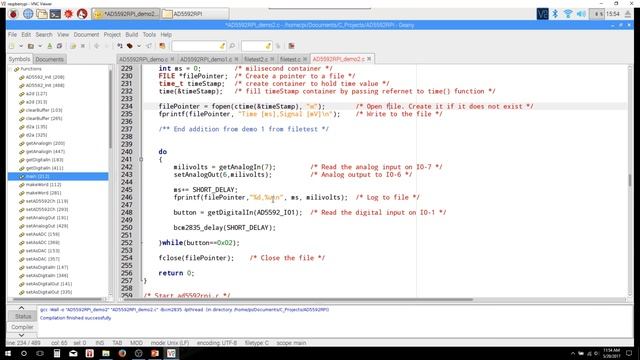This screenshot has height=360, width=640.
Task: Click the Save All toolbar icon
Action: coord(59,46)
